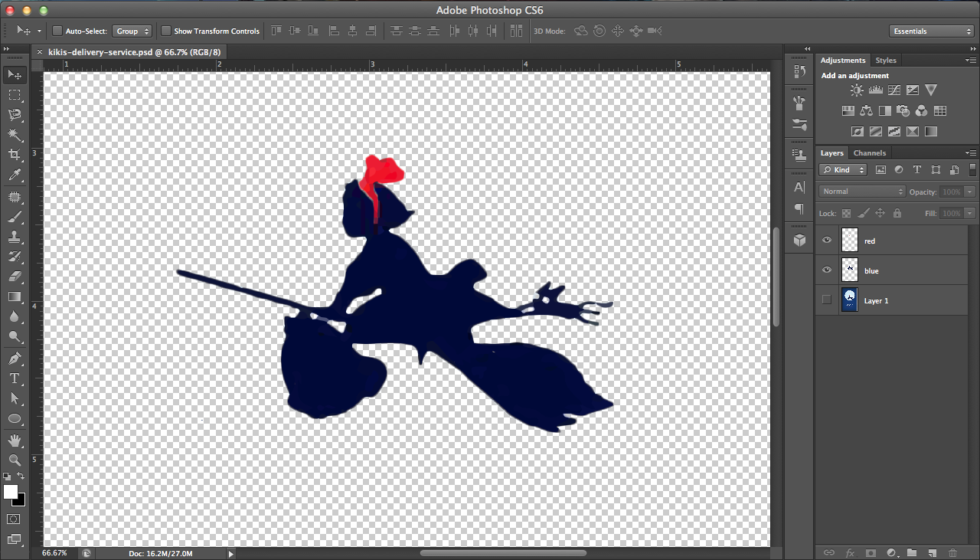Select the Rectangular Marquee tool
The image size is (980, 560).
tap(15, 94)
